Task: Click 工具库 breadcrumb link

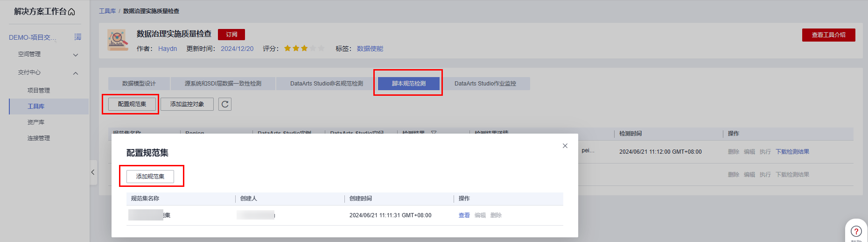Action: pos(107,11)
